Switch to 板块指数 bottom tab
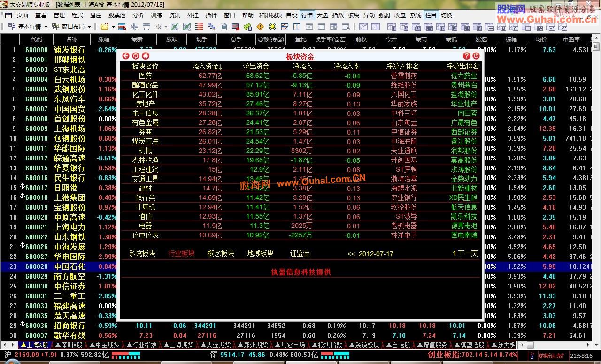This screenshot has height=364, width=601. pyautogui.click(x=327, y=345)
